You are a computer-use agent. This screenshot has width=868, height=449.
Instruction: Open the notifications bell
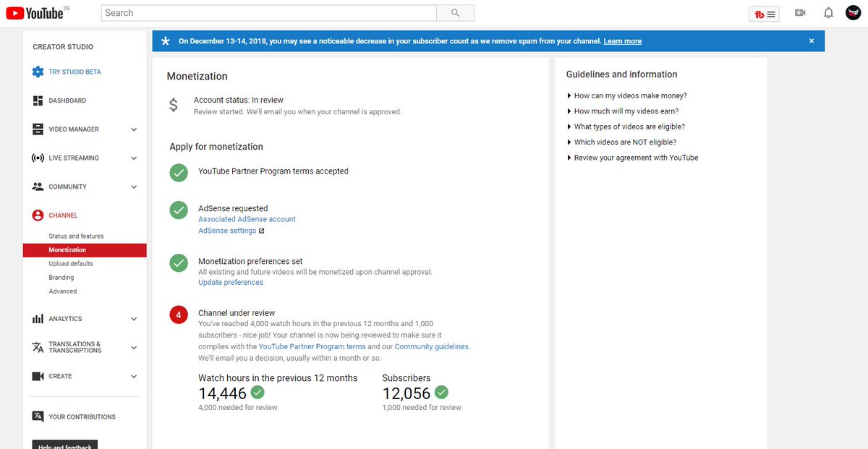point(829,13)
